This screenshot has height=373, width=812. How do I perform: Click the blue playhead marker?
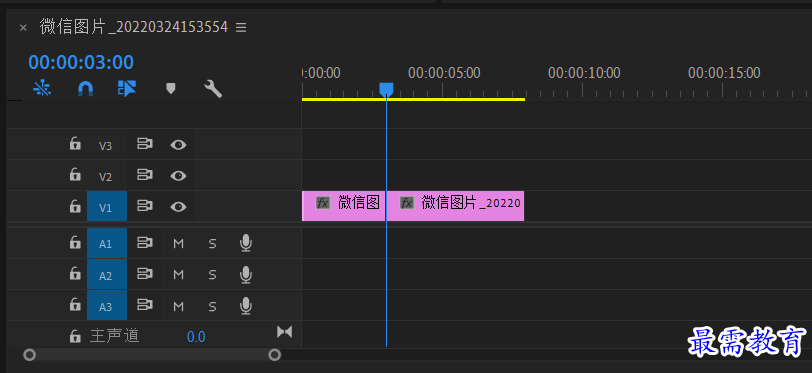pyautogui.click(x=386, y=90)
